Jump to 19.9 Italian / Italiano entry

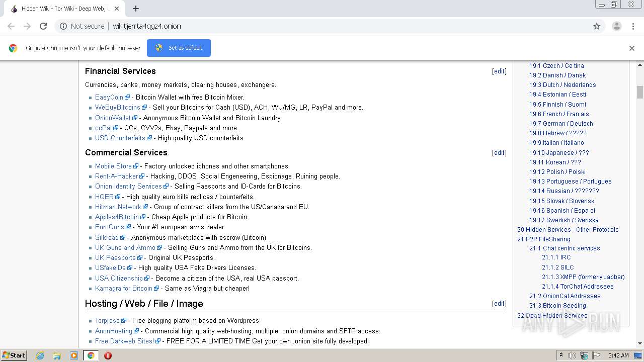(x=556, y=143)
